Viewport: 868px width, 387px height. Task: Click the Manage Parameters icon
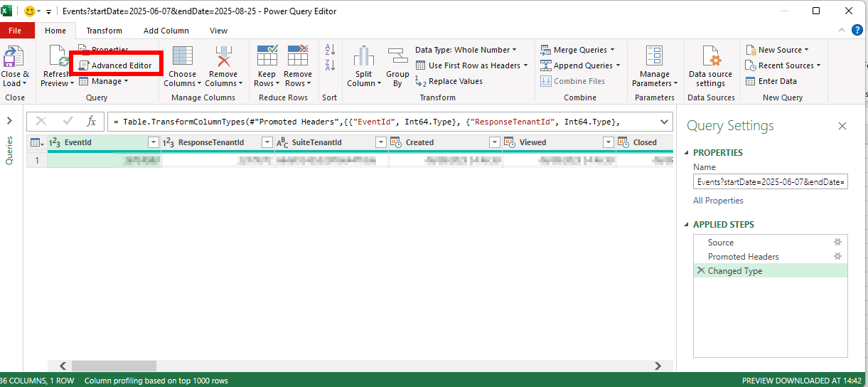(654, 57)
